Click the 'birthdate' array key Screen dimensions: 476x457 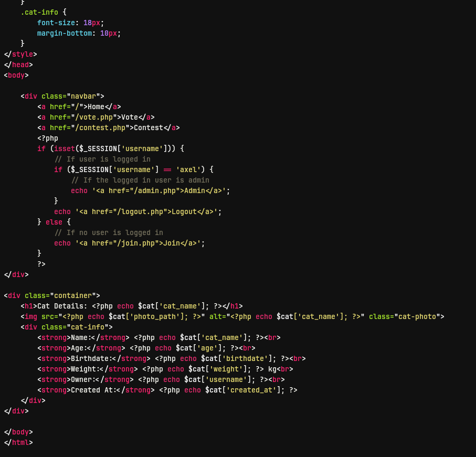[245, 358]
